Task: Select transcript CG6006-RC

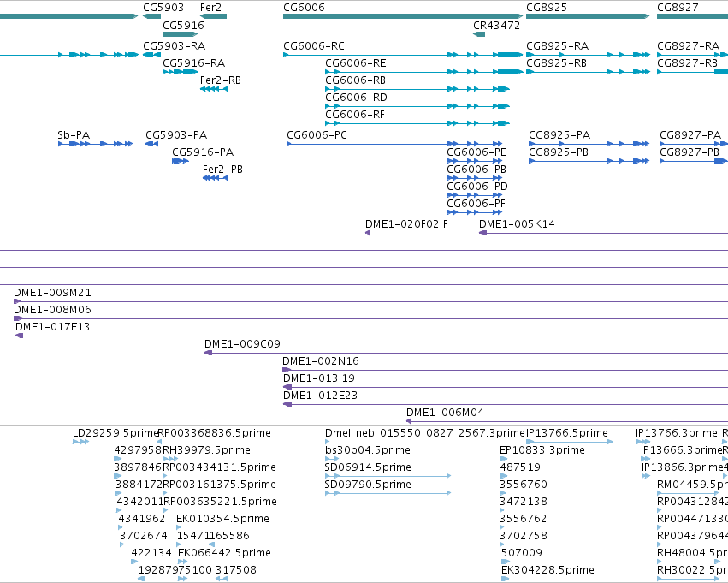Action: click(314, 46)
